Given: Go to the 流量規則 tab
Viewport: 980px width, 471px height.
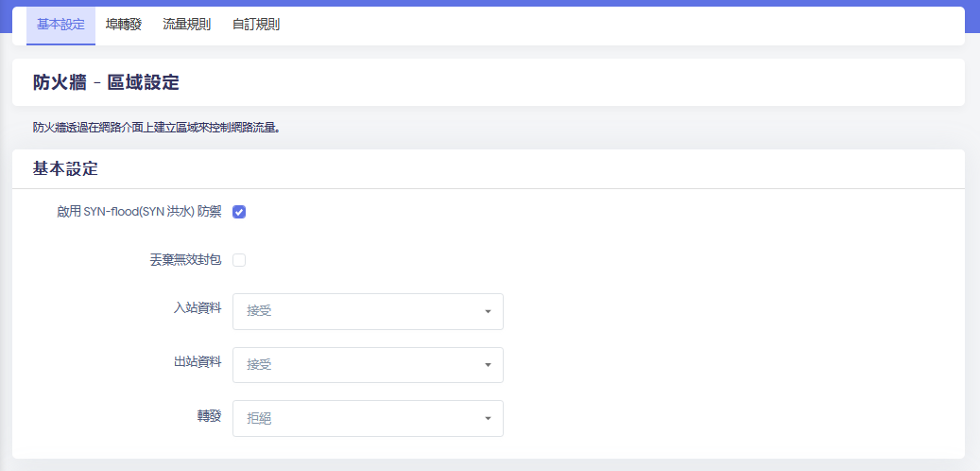Looking at the screenshot, I should tap(186, 25).
